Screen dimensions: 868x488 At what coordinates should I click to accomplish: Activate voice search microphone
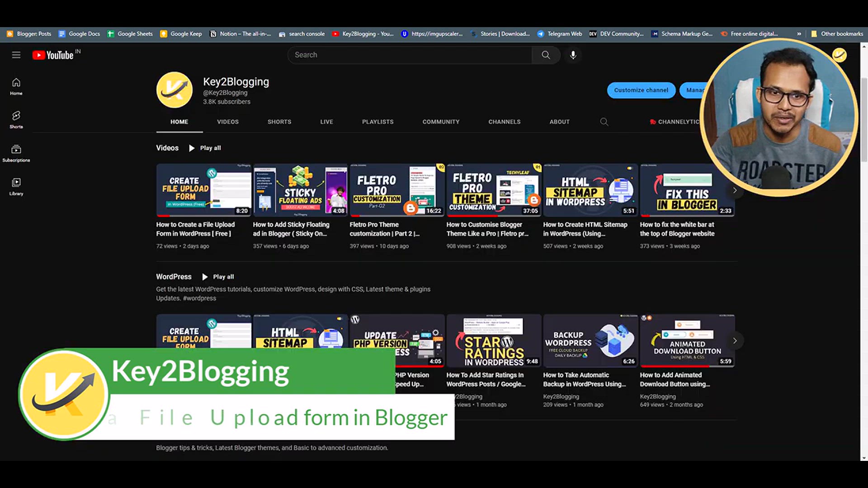click(x=573, y=55)
